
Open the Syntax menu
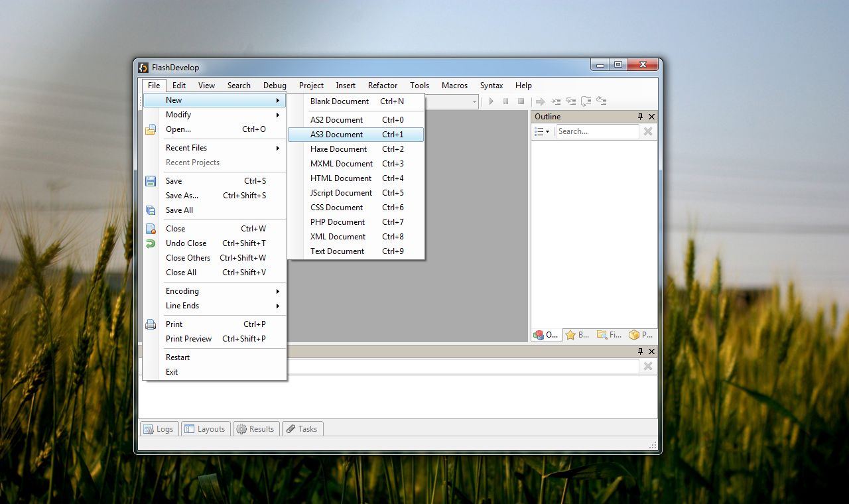coord(491,86)
